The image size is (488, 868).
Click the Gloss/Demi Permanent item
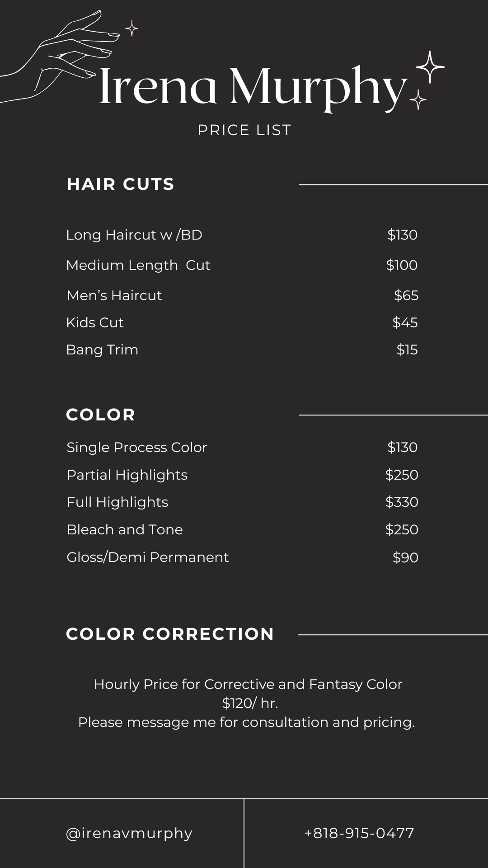tap(148, 557)
